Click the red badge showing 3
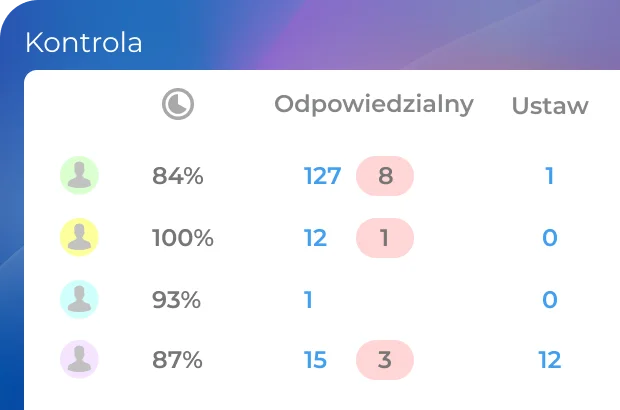Viewport: 620px width, 410px height. tap(385, 360)
